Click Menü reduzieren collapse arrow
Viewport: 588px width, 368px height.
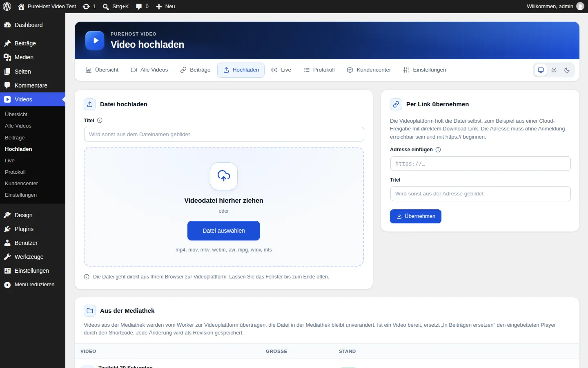pos(7,285)
